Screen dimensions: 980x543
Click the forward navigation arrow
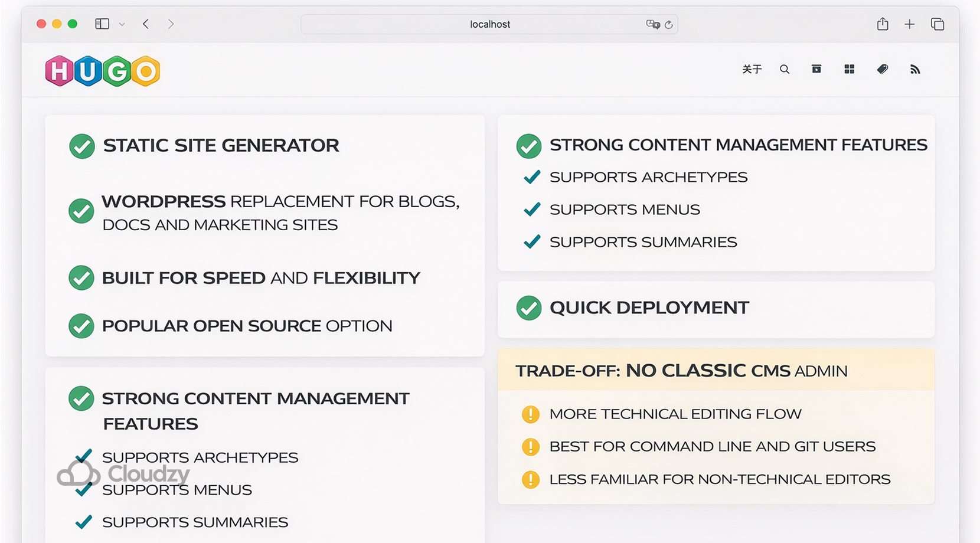point(171,24)
